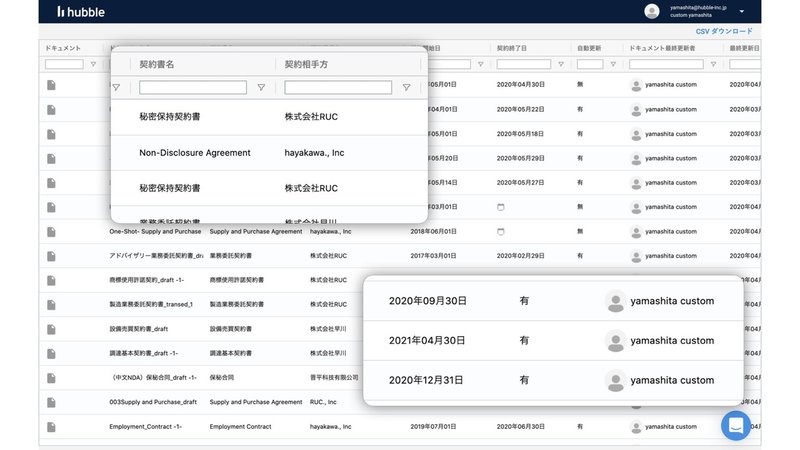
Task: Sort by the 契約終了日 column header
Action: (511, 48)
